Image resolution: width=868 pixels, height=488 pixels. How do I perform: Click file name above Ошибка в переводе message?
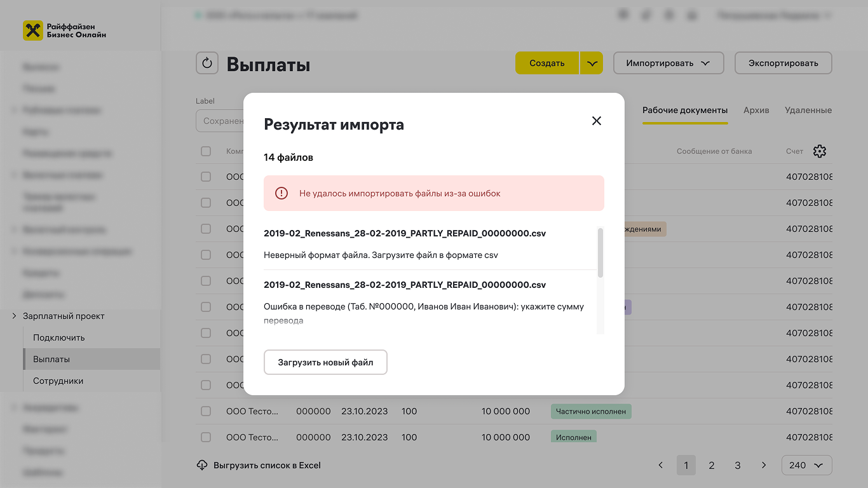pos(405,285)
